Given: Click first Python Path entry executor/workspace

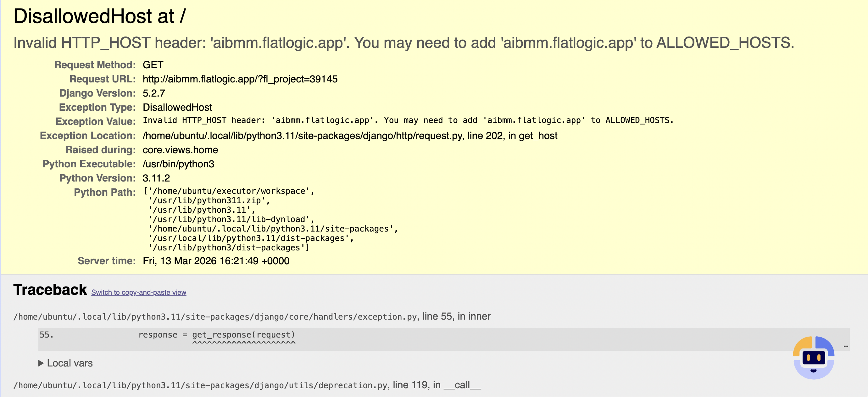Looking at the screenshot, I should (229, 191).
